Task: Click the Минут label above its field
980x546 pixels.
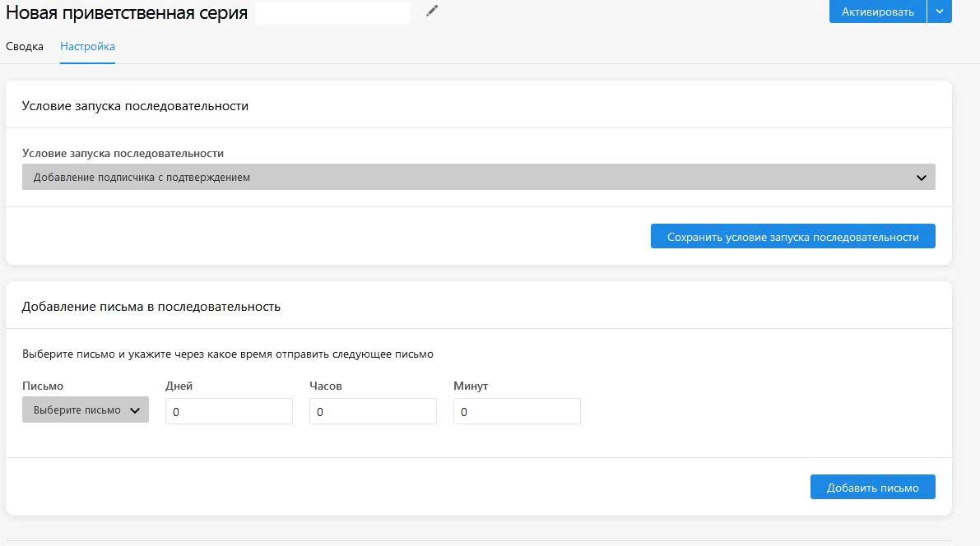Action: (x=471, y=386)
